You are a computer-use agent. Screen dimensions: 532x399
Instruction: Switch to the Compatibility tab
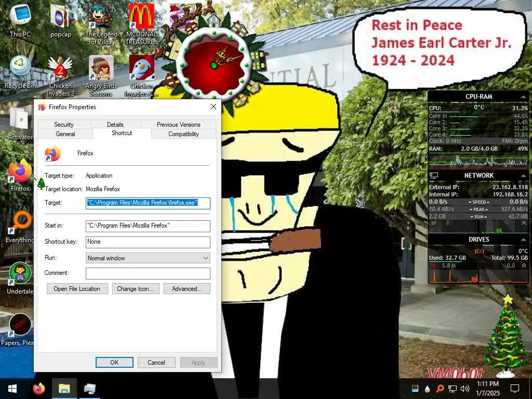(183, 134)
